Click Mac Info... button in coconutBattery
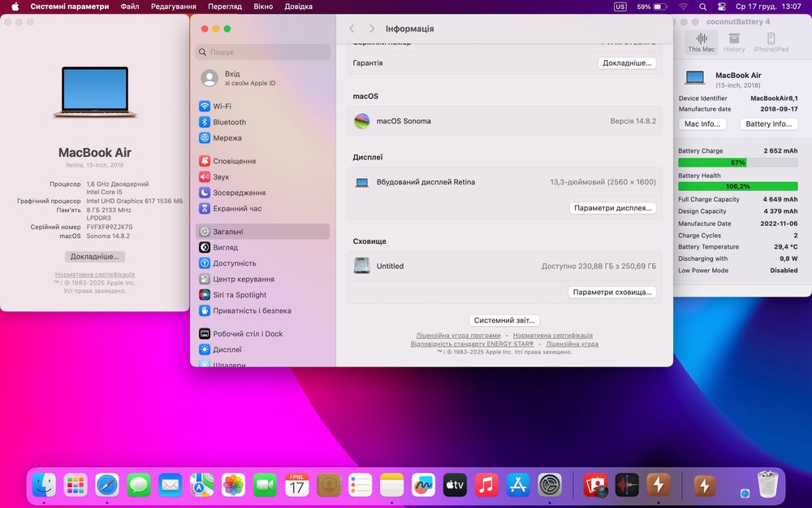The width and height of the screenshot is (812, 508). 702,124
